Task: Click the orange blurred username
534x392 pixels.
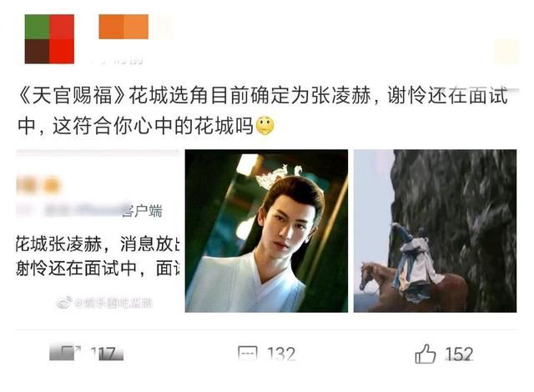Action: pos(123,27)
